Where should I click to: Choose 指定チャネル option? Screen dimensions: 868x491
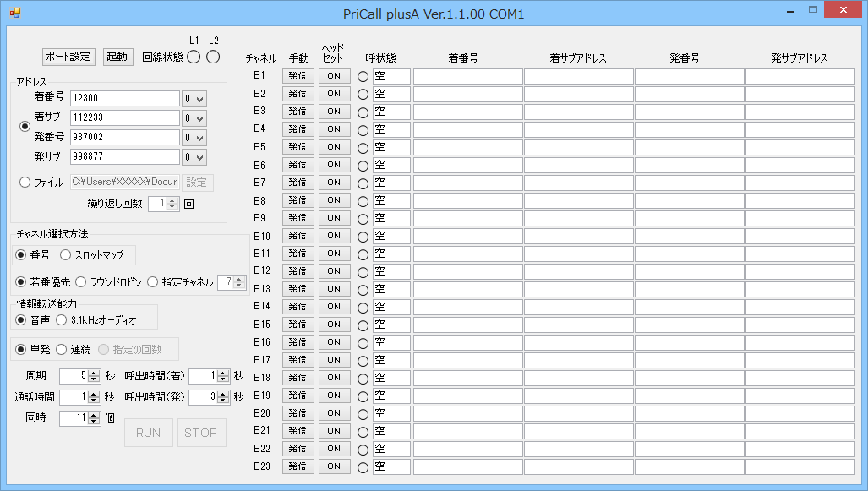click(x=153, y=282)
